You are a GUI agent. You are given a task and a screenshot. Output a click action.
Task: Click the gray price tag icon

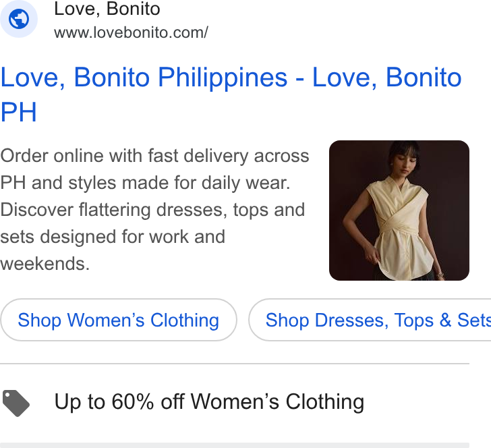click(x=16, y=403)
